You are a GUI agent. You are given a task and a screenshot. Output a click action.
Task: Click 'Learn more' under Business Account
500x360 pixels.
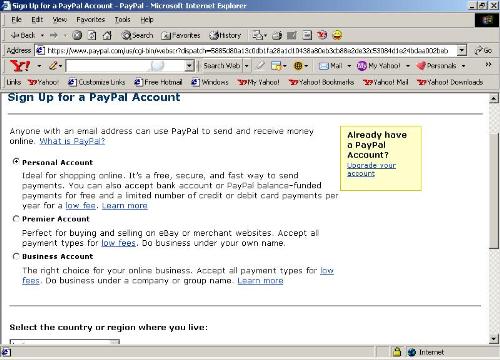260,280
